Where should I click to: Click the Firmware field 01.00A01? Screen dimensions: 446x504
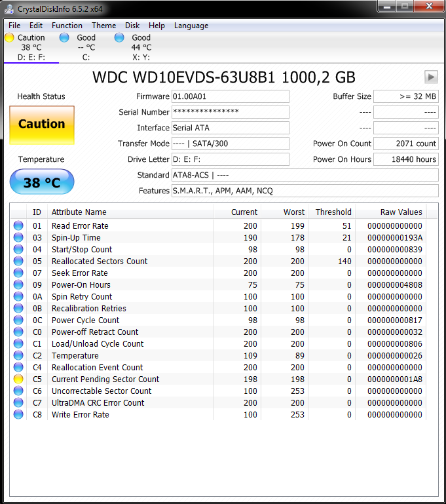231,96
